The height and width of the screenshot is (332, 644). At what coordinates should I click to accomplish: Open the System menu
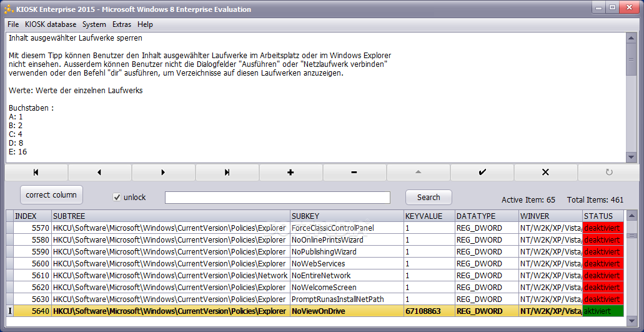tap(94, 24)
